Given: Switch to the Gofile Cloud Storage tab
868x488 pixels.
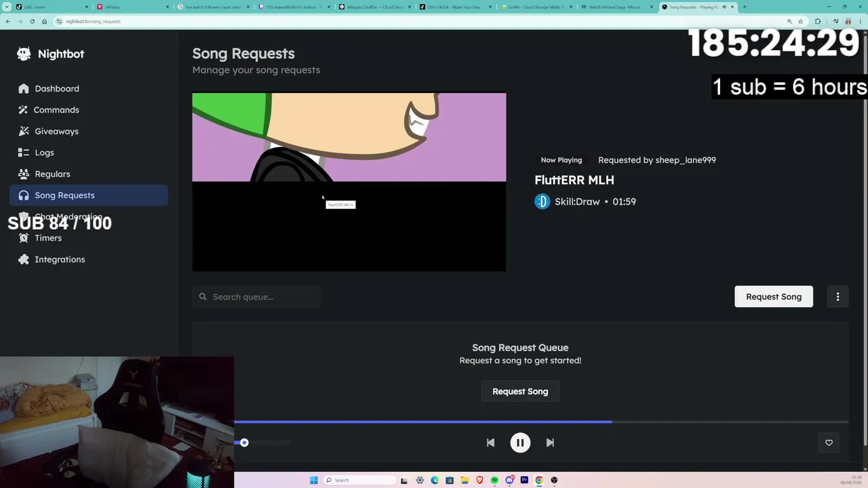Looking at the screenshot, I should (x=538, y=7).
